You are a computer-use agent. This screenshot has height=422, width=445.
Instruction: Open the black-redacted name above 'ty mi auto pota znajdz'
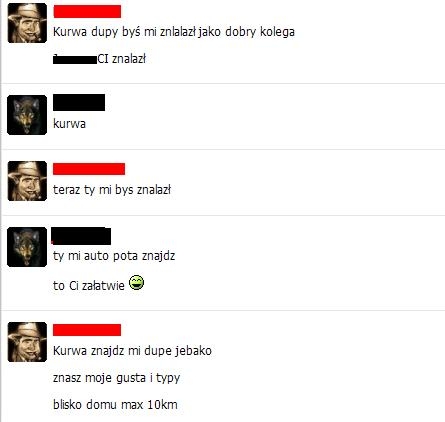click(81, 236)
